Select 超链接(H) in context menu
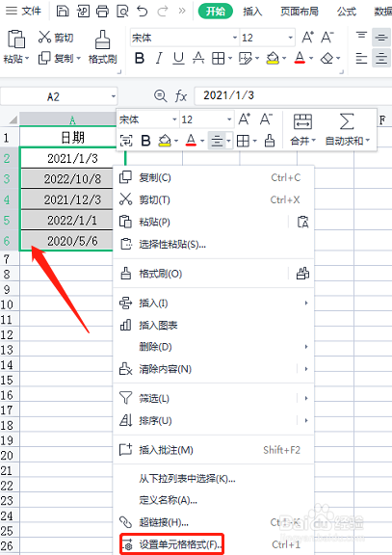Viewport: 392px width, 555px height. coord(213,521)
